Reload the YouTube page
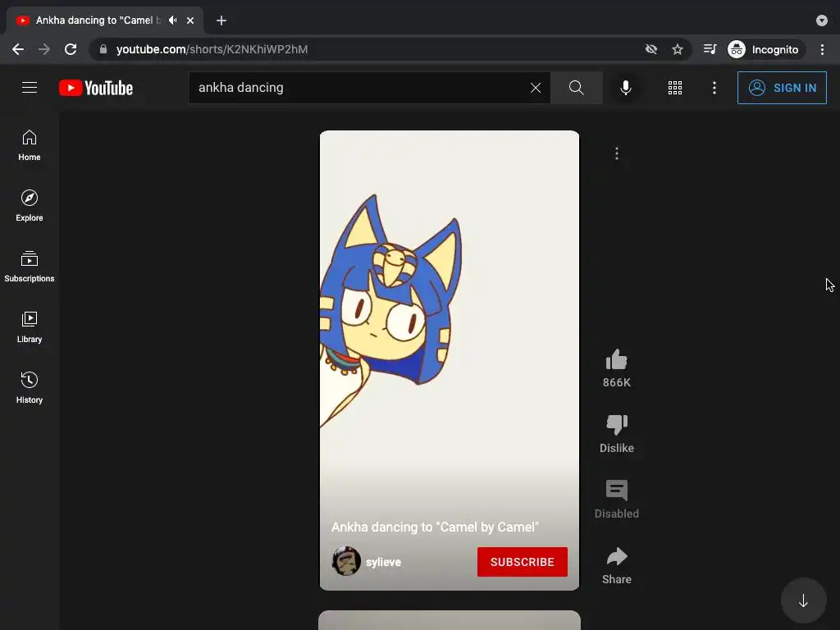Screen dimensions: 840x630 click(x=71, y=49)
